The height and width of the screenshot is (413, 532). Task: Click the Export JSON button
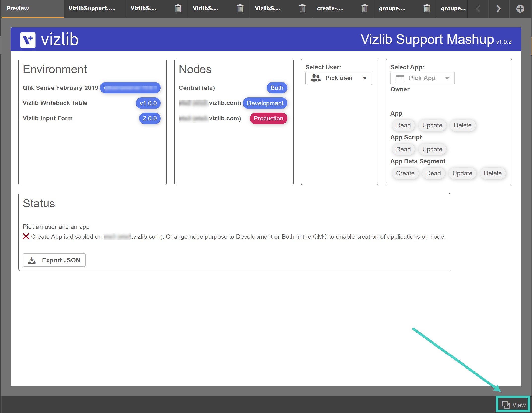[x=54, y=260]
